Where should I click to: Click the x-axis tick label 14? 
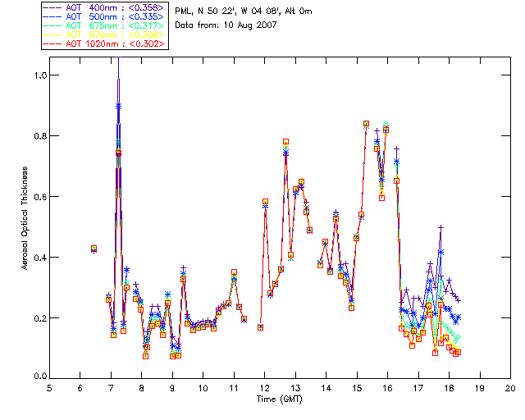tap(326, 388)
